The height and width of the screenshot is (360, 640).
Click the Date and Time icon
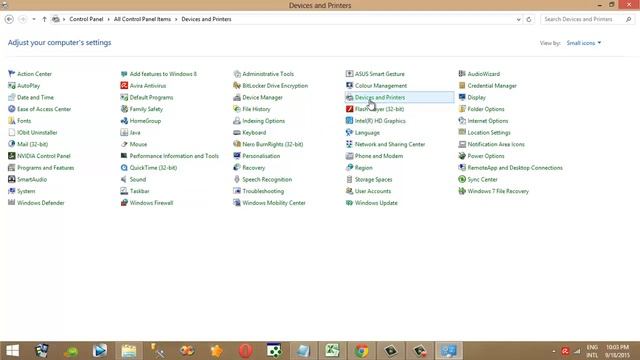tap(11, 97)
